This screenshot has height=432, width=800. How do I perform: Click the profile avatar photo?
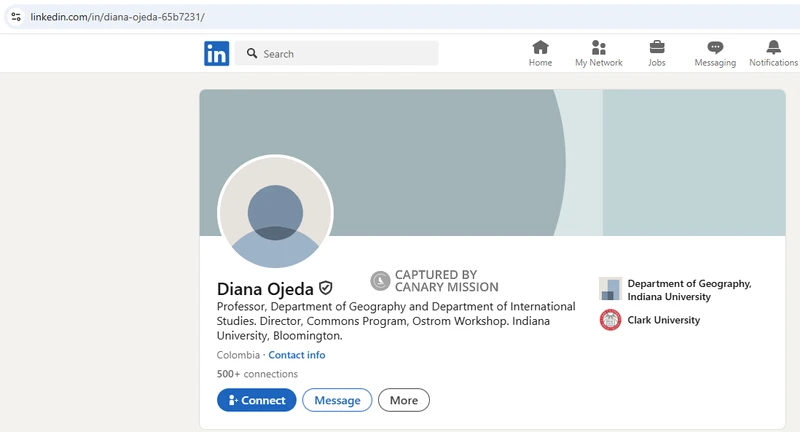click(x=275, y=212)
